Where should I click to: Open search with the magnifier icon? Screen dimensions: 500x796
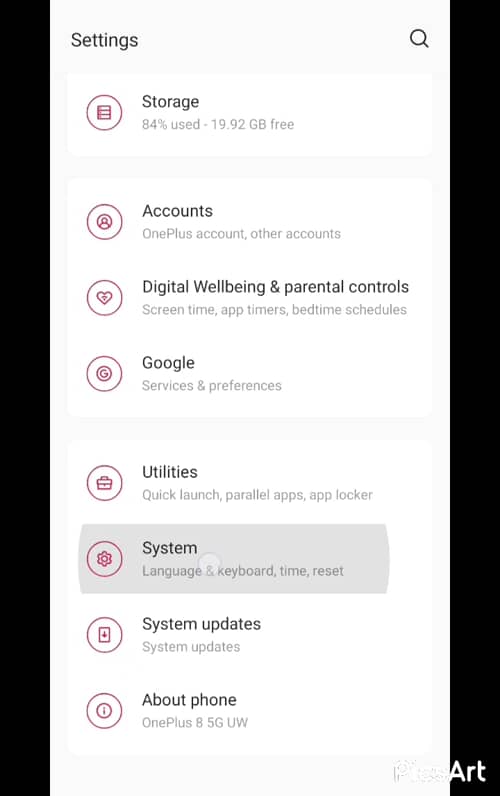419,39
